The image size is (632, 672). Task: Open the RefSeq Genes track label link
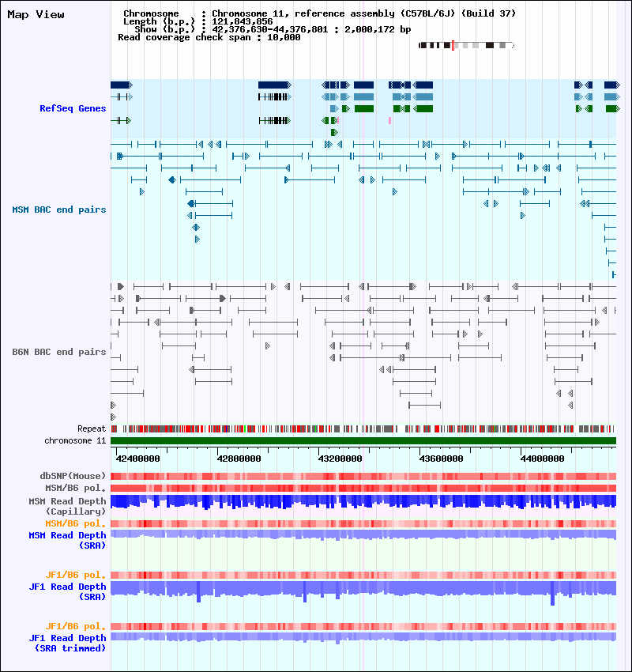pos(73,108)
